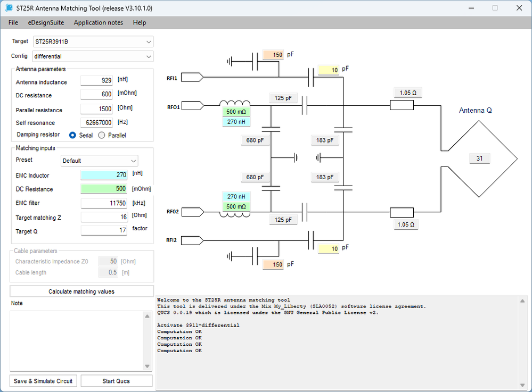
Task: Expand the Target dropdown showing ST25R3911B
Action: pyautogui.click(x=93, y=41)
